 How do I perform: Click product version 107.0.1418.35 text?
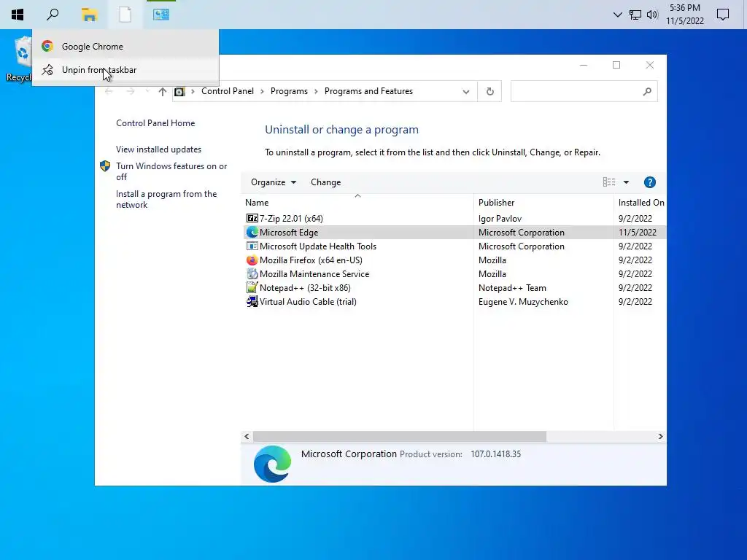tap(495, 454)
